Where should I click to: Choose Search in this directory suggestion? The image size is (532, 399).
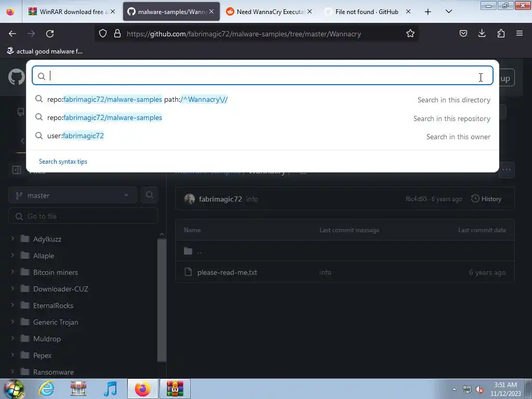[x=262, y=99]
